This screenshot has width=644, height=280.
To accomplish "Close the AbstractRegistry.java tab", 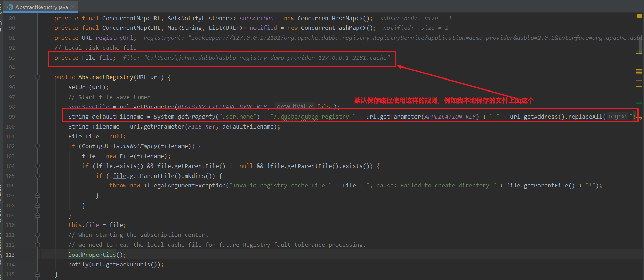I will 73,7.
